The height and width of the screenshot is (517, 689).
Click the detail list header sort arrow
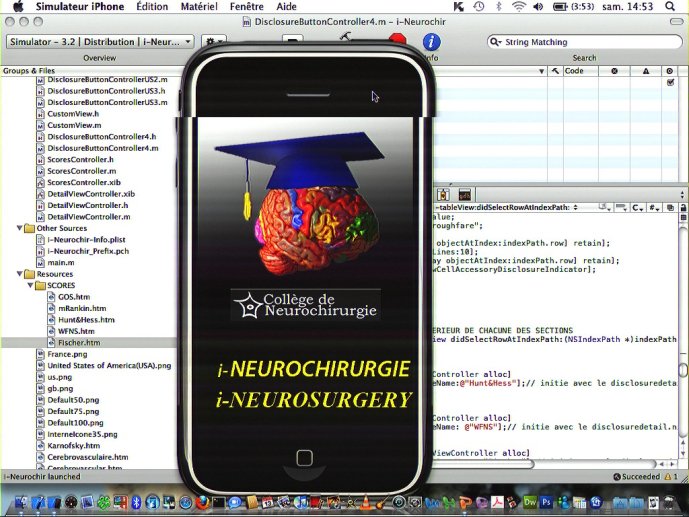(541, 71)
